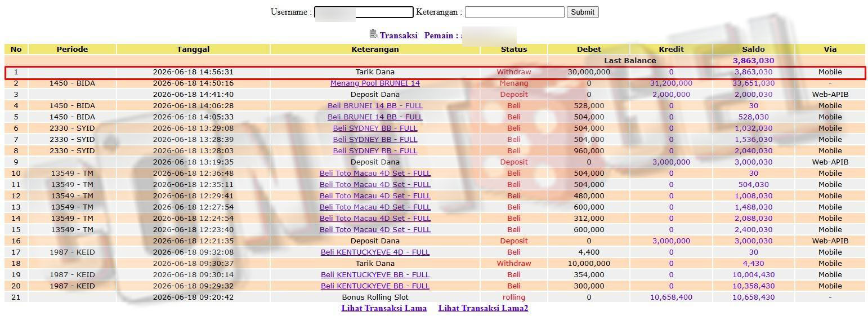The width and height of the screenshot is (868, 320).
Task: Click saldo value 4,430
Action: [753, 263]
